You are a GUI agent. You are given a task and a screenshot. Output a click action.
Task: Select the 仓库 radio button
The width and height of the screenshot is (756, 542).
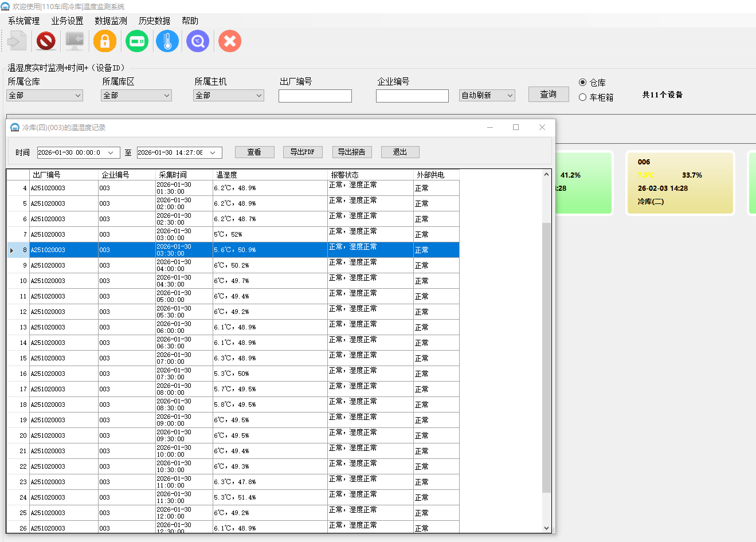pos(583,83)
